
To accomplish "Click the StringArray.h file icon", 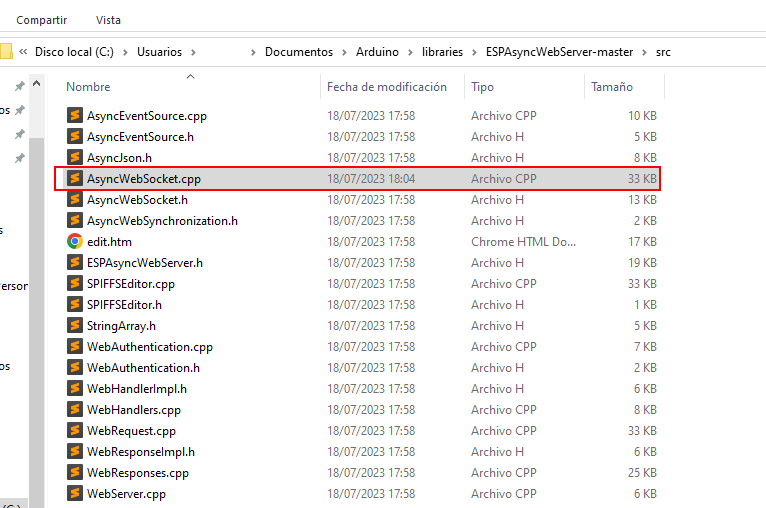I will click(x=74, y=326).
